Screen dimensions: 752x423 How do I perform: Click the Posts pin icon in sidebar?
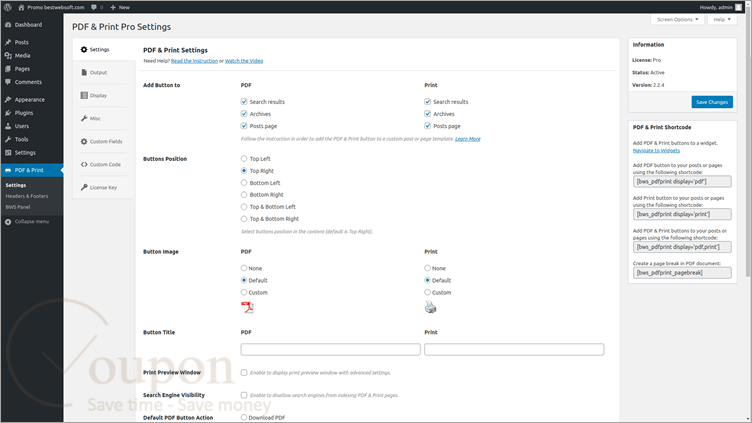point(8,42)
